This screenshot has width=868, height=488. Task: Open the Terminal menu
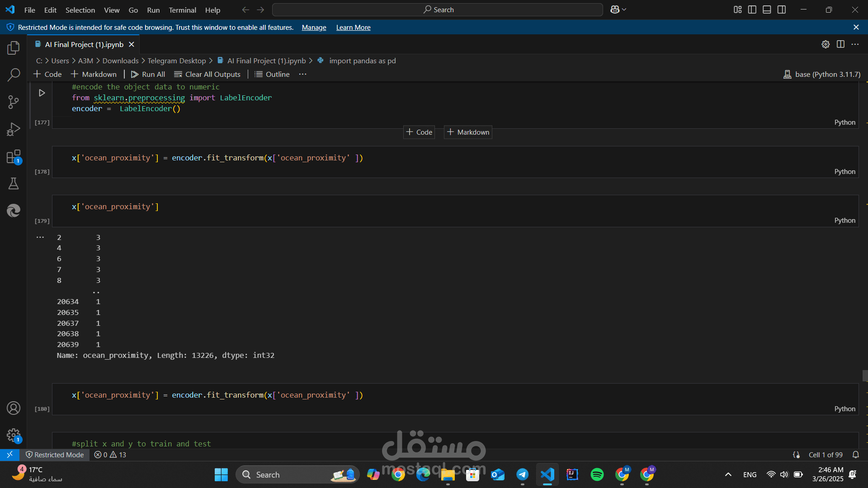coord(182,10)
